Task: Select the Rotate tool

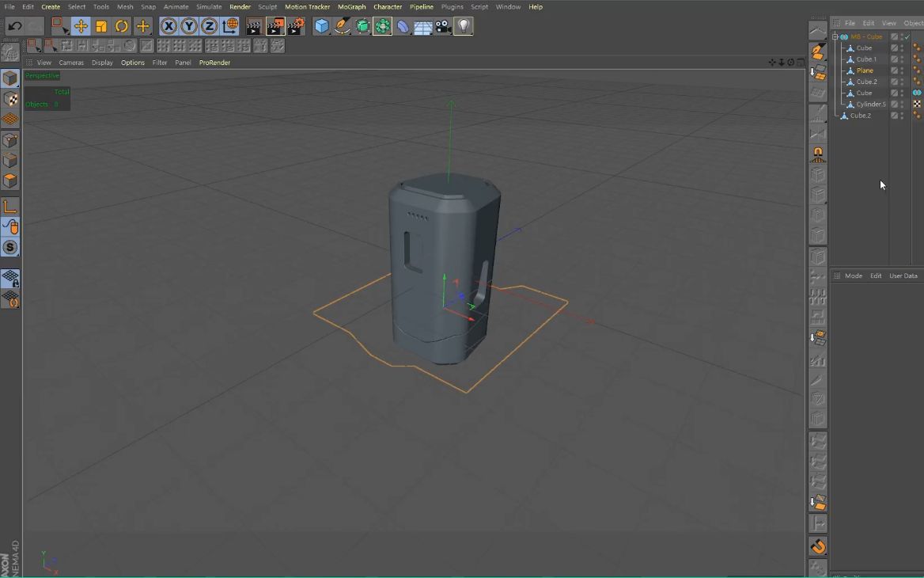Action: point(121,26)
